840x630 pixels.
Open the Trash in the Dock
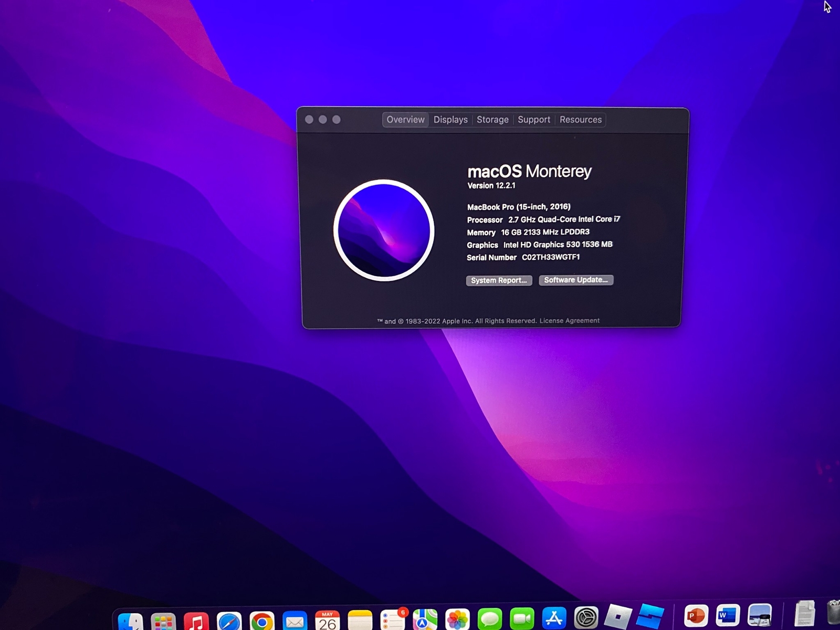834,612
